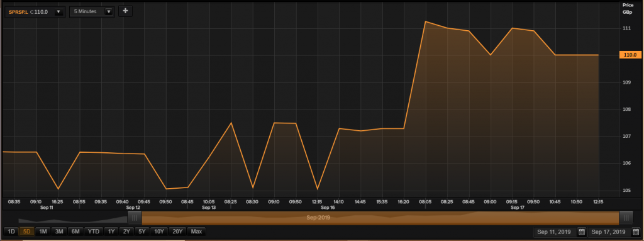Click the Sep 11, 2019 start date field
Viewport: 644px width, 241px height.
tap(554, 232)
